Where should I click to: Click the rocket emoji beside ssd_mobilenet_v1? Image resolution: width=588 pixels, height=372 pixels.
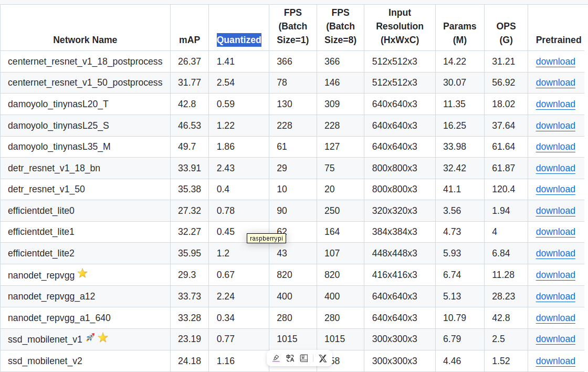tap(90, 337)
